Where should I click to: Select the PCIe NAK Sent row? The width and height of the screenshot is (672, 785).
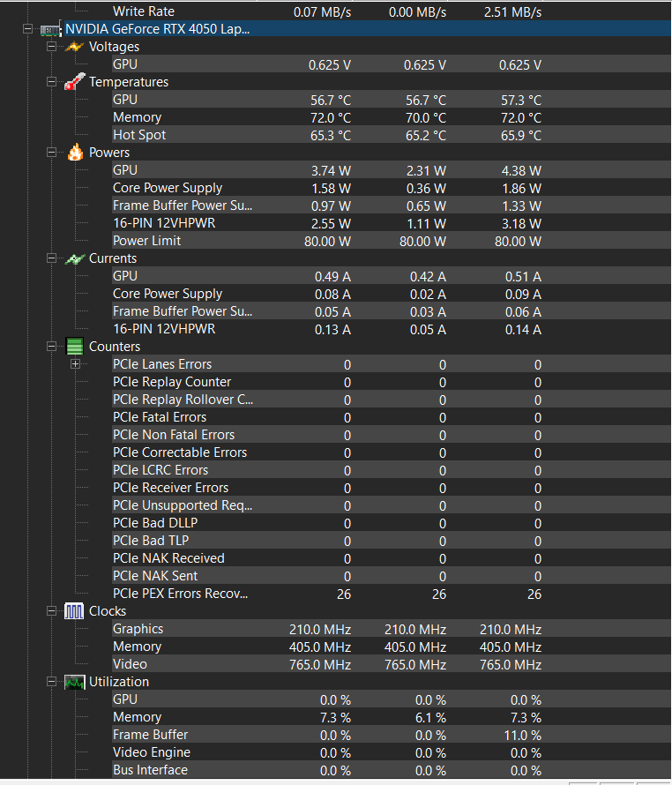[x=392, y=576]
